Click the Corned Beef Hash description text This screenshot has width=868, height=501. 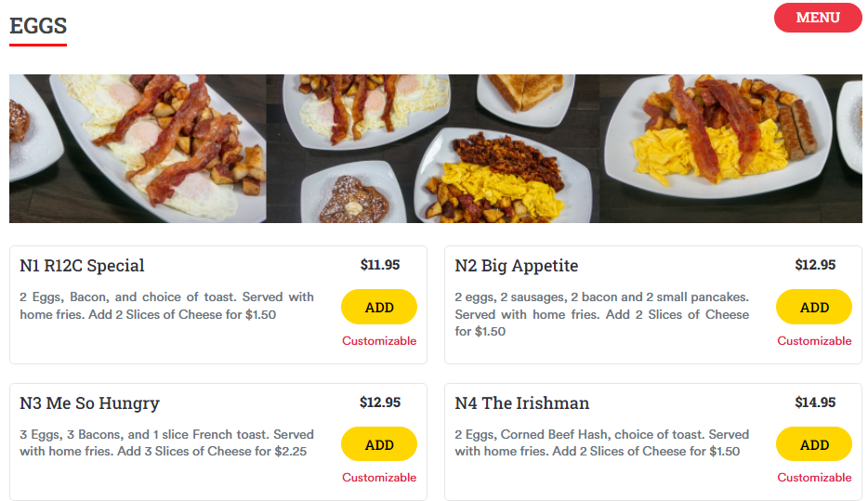coord(601,442)
